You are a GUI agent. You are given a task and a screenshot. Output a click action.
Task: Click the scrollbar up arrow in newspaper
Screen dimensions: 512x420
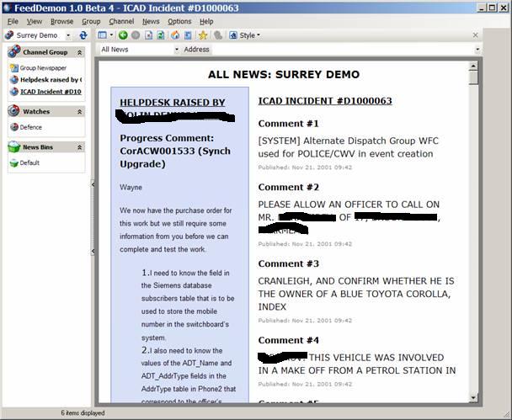click(x=473, y=66)
